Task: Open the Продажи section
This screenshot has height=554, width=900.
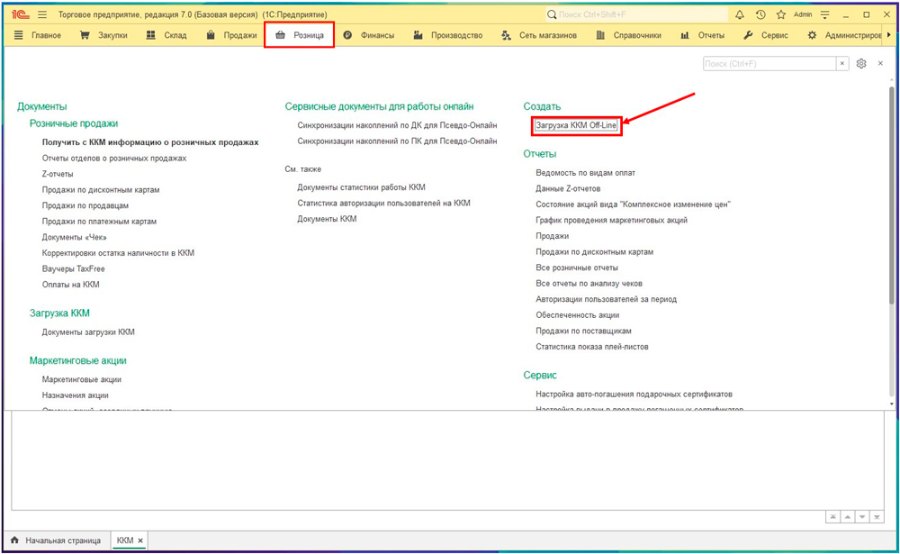Action: point(240,35)
